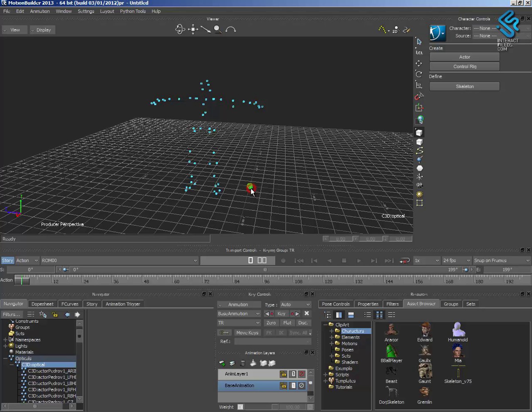Choose the Scale tool in side toolbar

coord(419,86)
